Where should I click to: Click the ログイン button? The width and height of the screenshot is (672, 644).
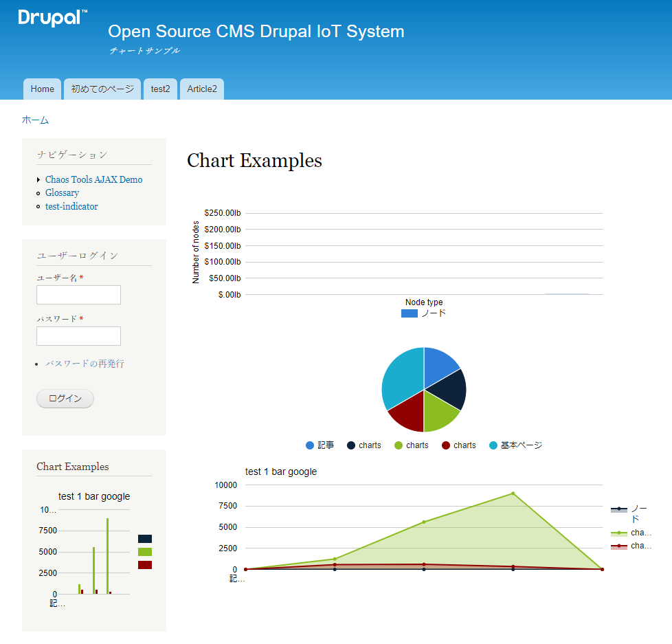(65, 399)
